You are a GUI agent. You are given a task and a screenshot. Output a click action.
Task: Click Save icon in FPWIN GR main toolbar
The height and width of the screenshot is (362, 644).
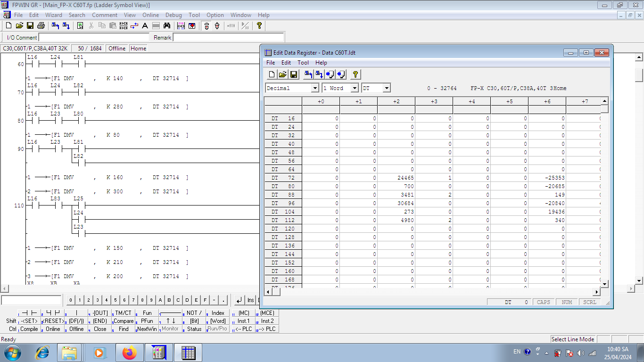(30, 26)
